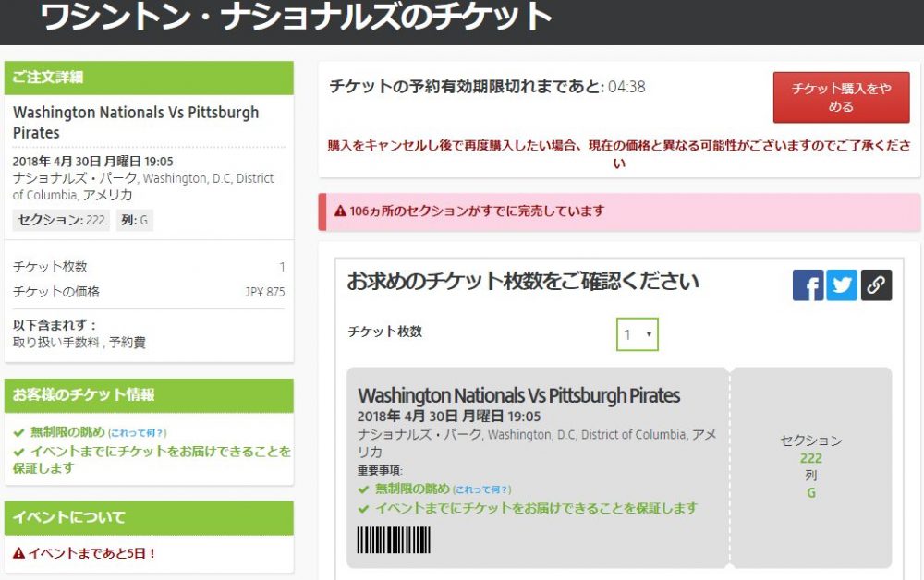Click the 重要事項: label on ticket card
924x580 pixels.
tap(380, 470)
